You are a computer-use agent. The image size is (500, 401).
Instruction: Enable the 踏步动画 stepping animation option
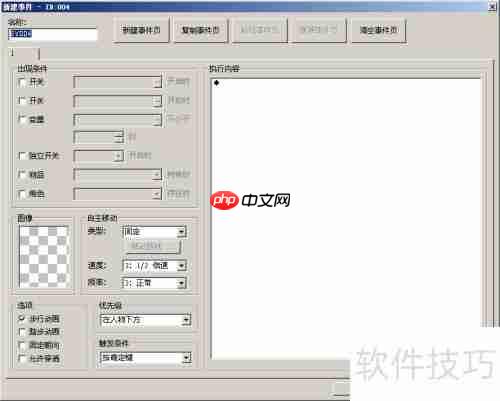(22, 332)
